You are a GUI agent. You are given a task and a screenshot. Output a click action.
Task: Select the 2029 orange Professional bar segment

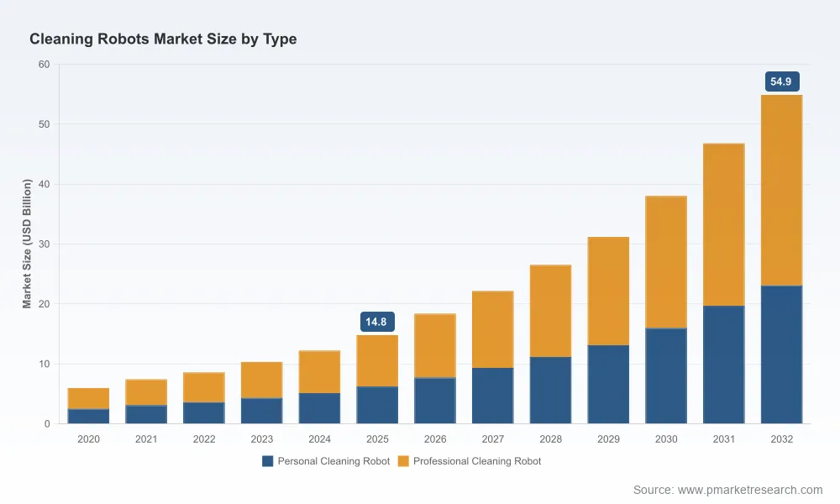[x=608, y=291]
